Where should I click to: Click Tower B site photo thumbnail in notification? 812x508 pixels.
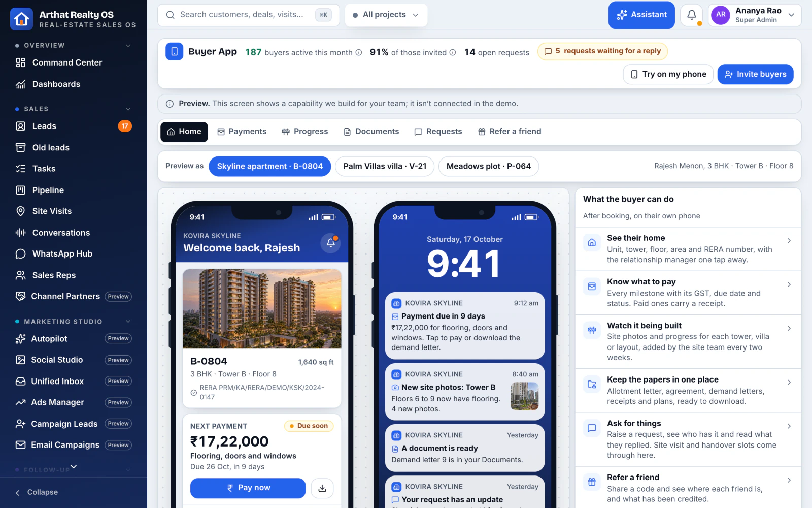point(524,396)
